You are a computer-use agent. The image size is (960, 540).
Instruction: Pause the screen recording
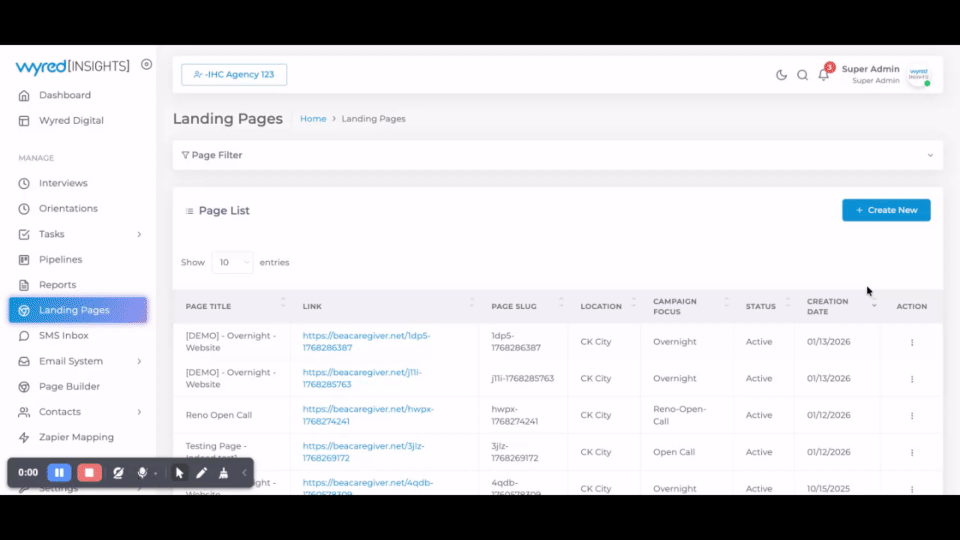[x=59, y=473]
